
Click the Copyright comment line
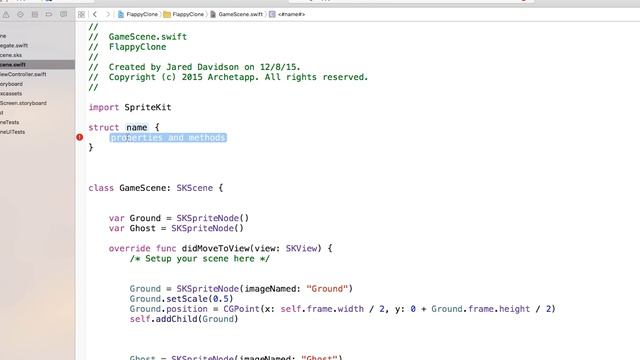point(228,77)
